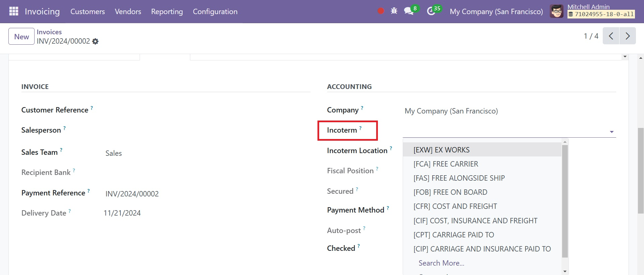Click the page vertical scrollbar thumb
The height and width of the screenshot is (275, 644).
(x=641, y=170)
